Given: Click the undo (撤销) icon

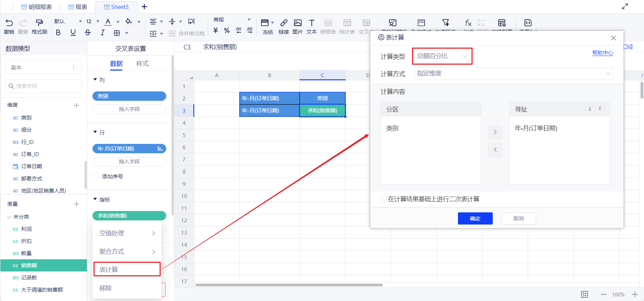Looking at the screenshot, I should pyautogui.click(x=9, y=23).
